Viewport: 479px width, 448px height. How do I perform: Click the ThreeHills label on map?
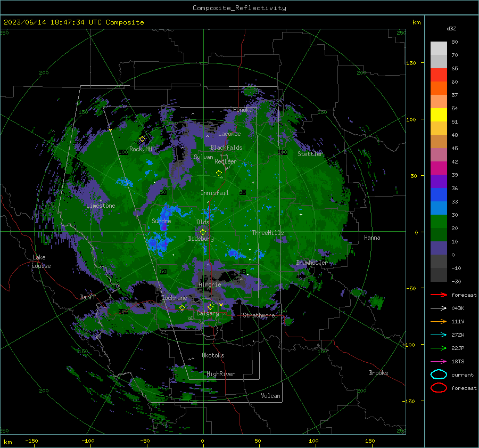coord(268,233)
